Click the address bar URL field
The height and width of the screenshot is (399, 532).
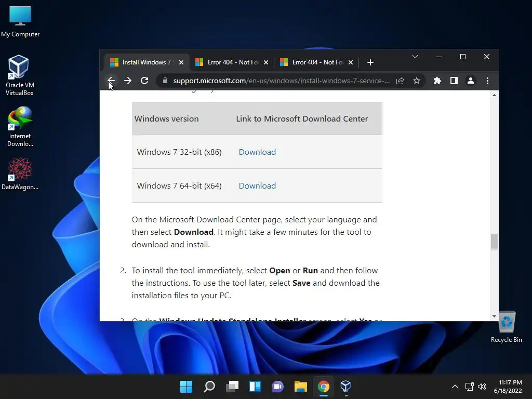[x=281, y=81]
